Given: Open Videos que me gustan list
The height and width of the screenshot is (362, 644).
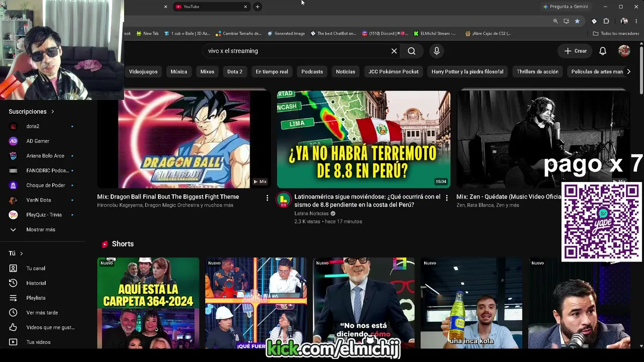Looking at the screenshot, I should [42, 327].
